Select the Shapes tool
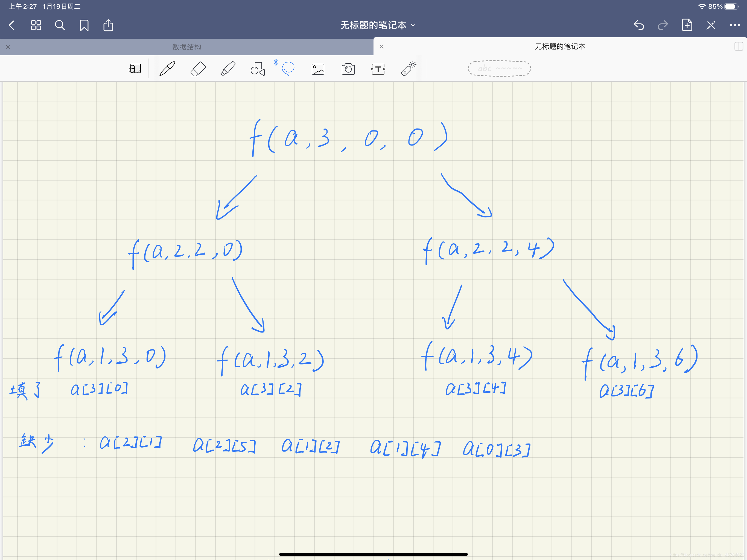Image resolution: width=747 pixels, height=560 pixels. 258,69
